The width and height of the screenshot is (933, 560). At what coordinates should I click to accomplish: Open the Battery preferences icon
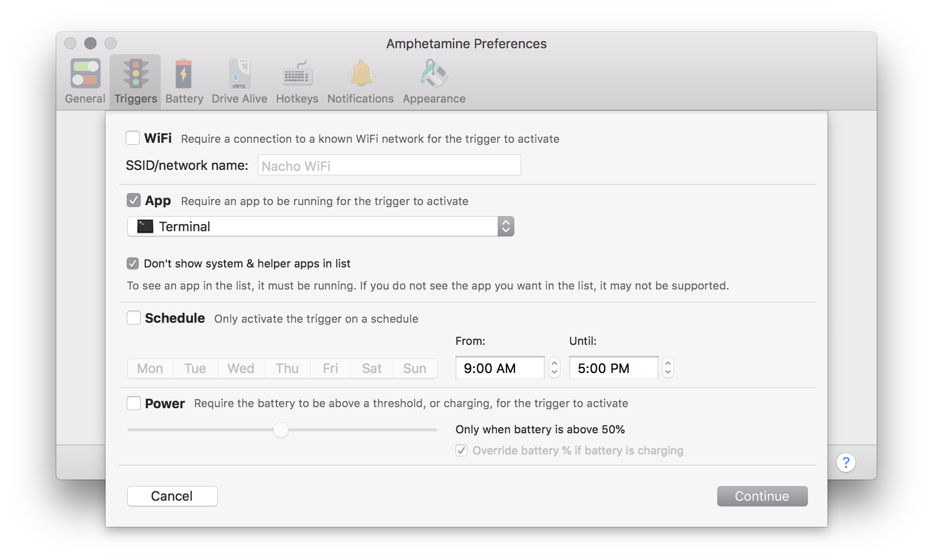pos(183,73)
